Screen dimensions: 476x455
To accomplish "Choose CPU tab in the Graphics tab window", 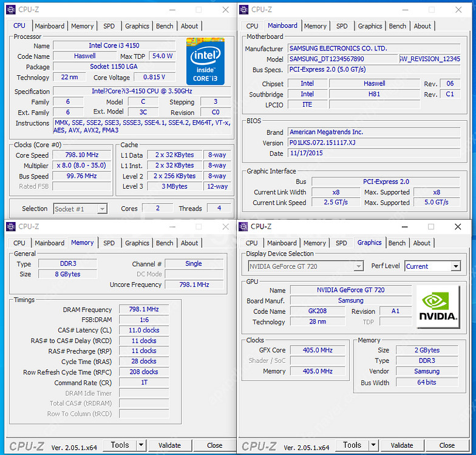I will click(x=251, y=243).
